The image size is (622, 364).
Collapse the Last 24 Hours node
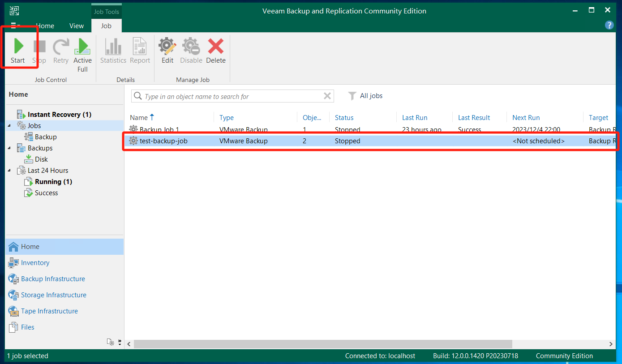9,170
